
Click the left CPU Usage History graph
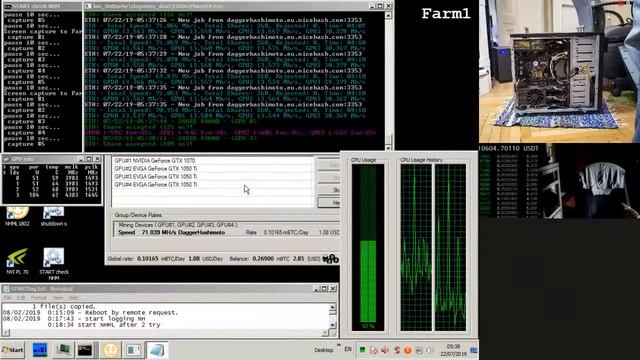pos(416,247)
